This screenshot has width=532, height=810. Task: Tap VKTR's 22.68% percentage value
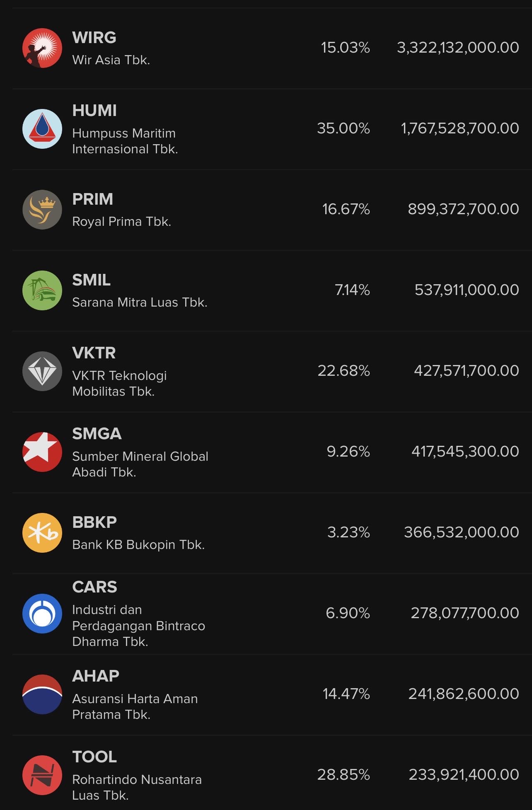[x=344, y=370]
